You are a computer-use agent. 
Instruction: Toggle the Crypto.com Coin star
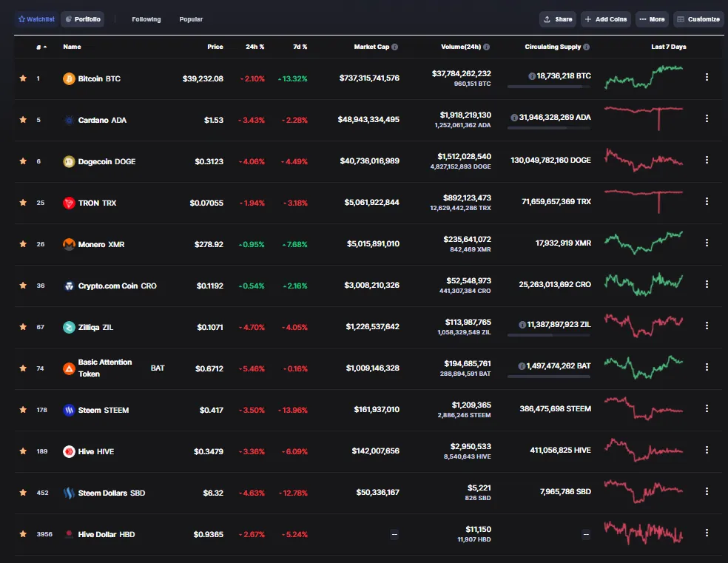pyautogui.click(x=23, y=286)
